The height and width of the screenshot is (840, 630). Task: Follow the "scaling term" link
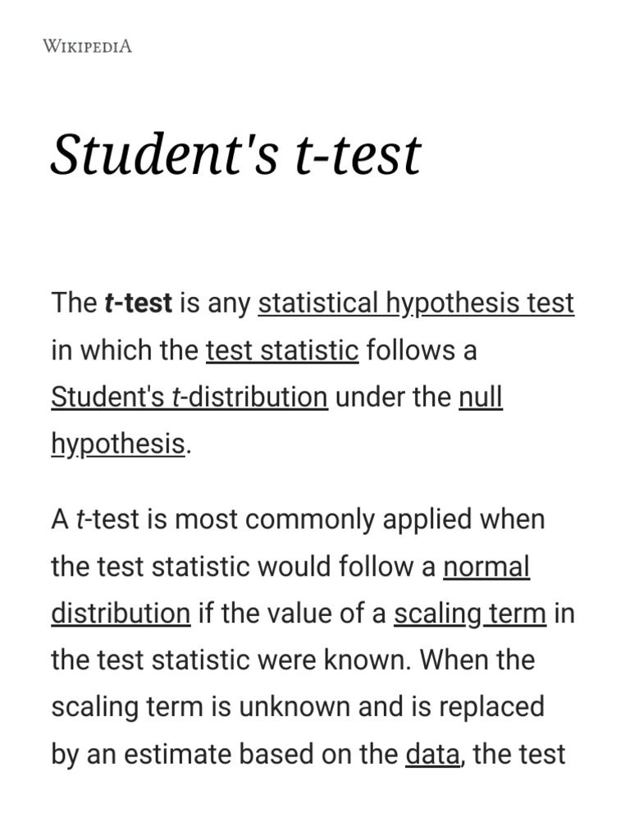469,613
